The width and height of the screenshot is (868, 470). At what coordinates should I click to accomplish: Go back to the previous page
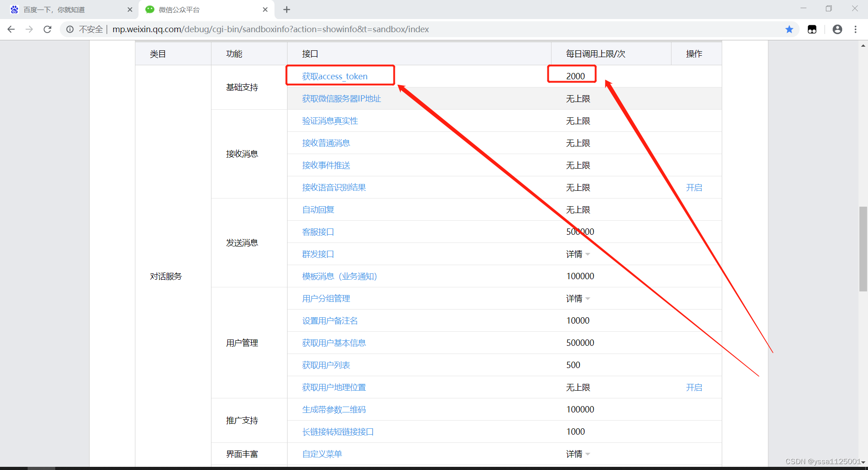tap(11, 29)
